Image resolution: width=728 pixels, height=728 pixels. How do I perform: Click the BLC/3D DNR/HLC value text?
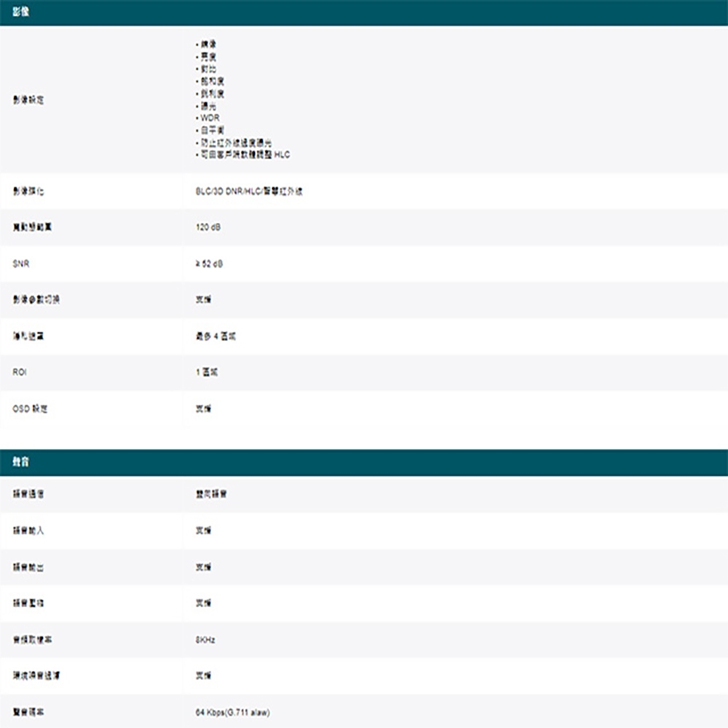(248, 191)
